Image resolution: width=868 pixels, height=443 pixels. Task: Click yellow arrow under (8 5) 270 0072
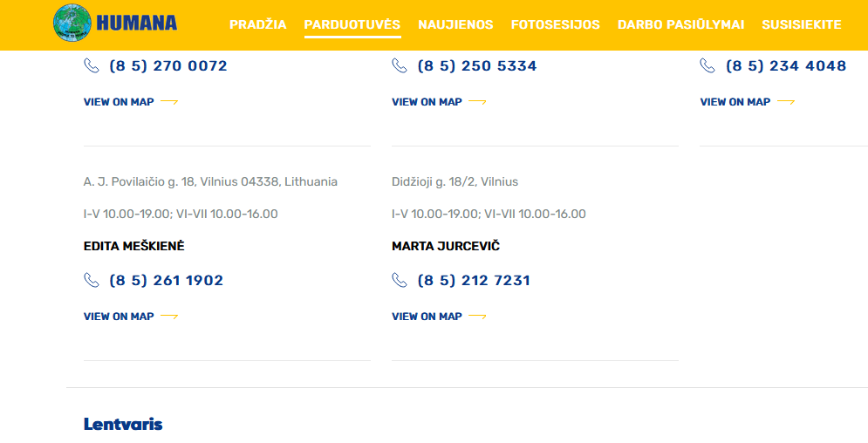pyautogui.click(x=169, y=102)
